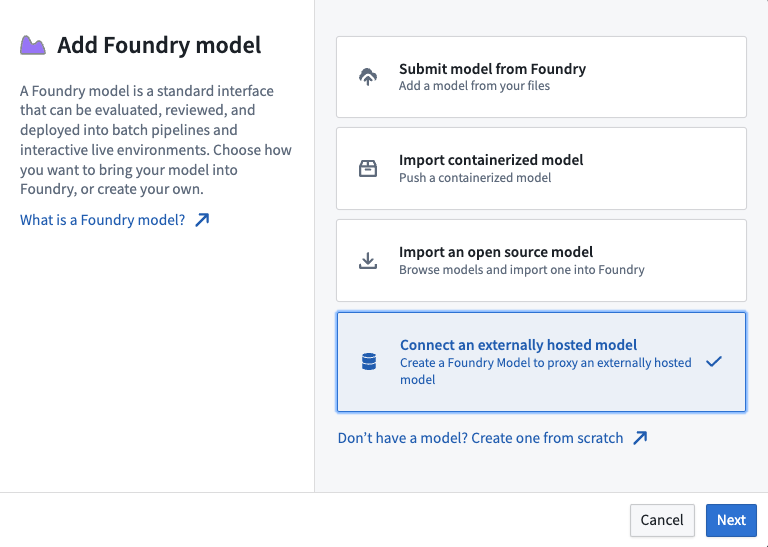
Task: Choose the Import containerized model title
Action: (x=491, y=160)
